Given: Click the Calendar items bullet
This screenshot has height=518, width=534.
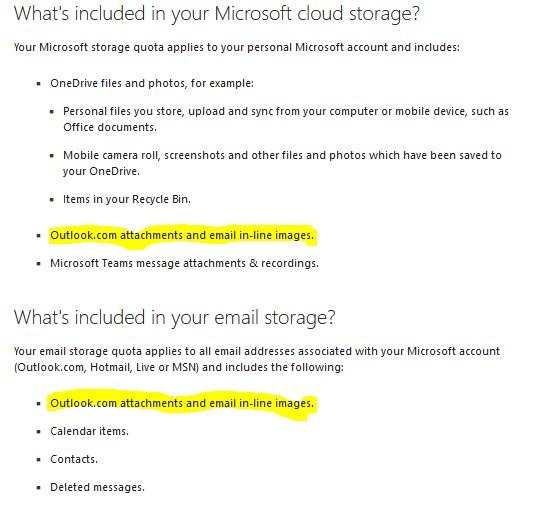Looking at the screenshot, I should pyautogui.click(x=89, y=431).
